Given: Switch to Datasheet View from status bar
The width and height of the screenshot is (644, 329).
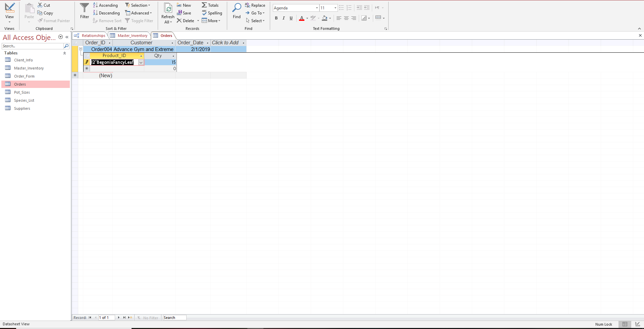Looking at the screenshot, I should pos(625,324).
